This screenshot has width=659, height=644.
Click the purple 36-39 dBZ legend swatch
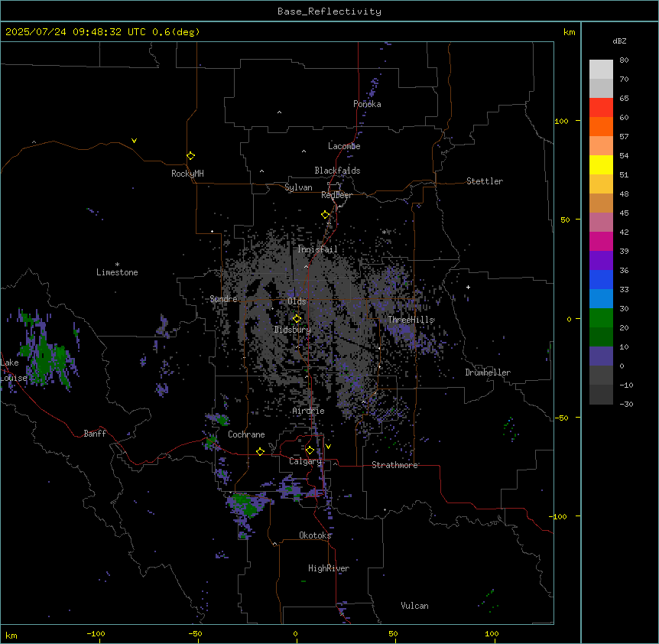[x=601, y=261]
